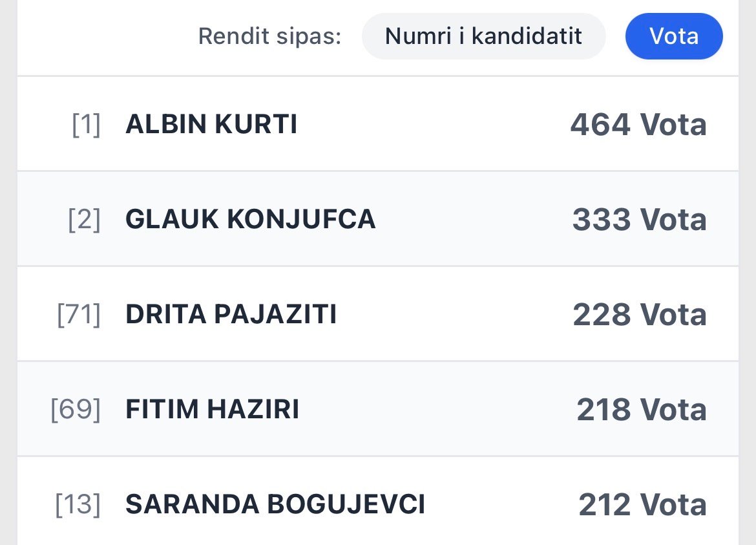
Task: Click empty space in Fitim Haziri row
Action: (439, 410)
